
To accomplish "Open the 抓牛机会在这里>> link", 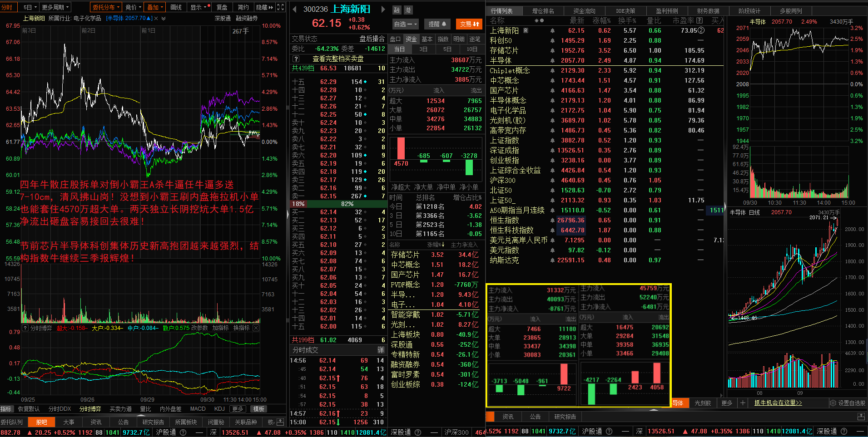I will pyautogui.click(x=778, y=403).
